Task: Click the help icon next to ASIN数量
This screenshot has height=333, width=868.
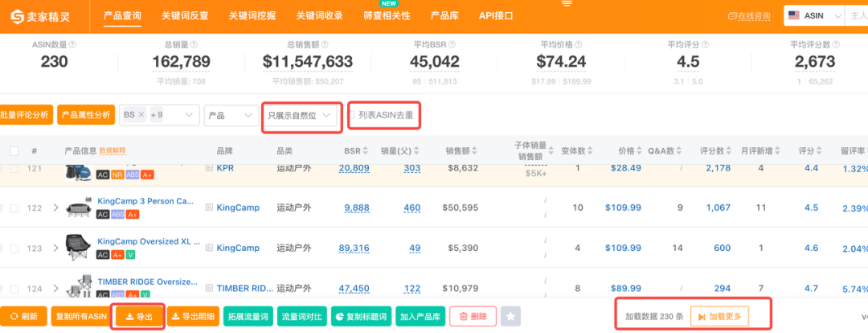Action: (x=72, y=44)
